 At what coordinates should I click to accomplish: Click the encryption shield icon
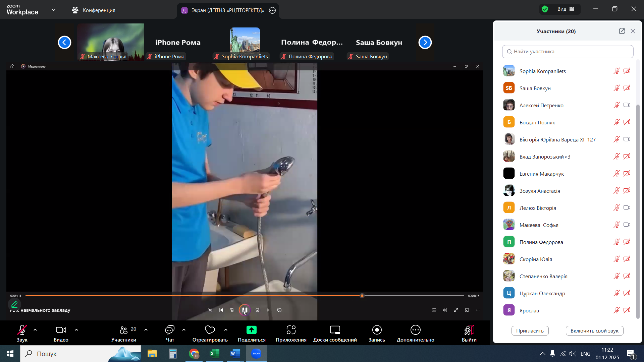(545, 9)
